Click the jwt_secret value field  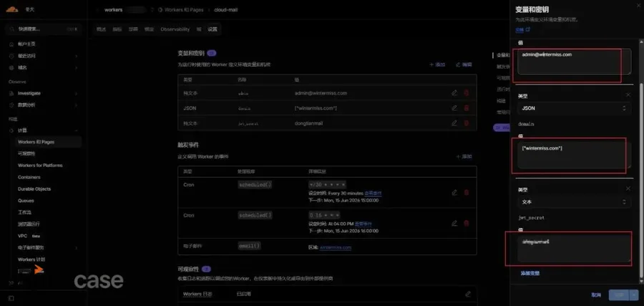click(574, 249)
